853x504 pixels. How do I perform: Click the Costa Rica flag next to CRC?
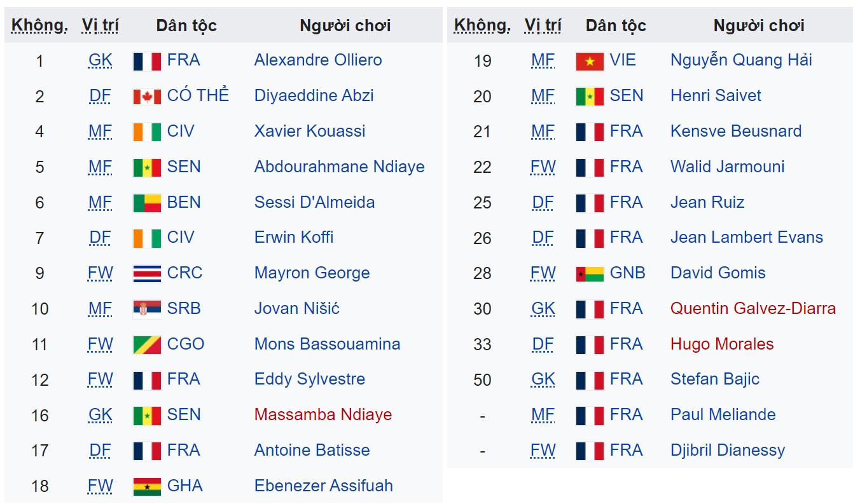tap(147, 274)
